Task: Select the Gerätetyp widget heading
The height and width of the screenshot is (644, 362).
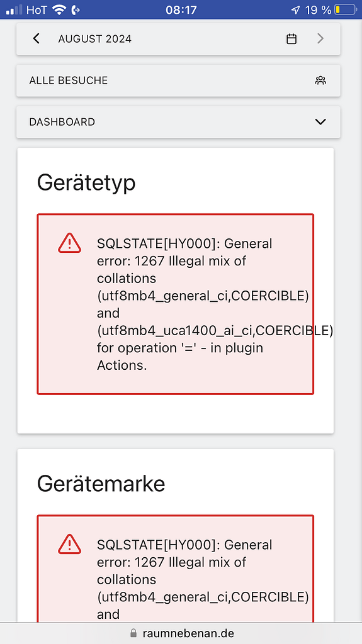Action: point(86,183)
